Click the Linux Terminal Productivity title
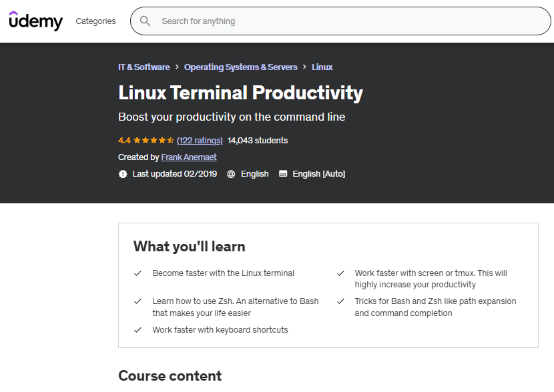The width and height of the screenshot is (554, 392). (240, 93)
